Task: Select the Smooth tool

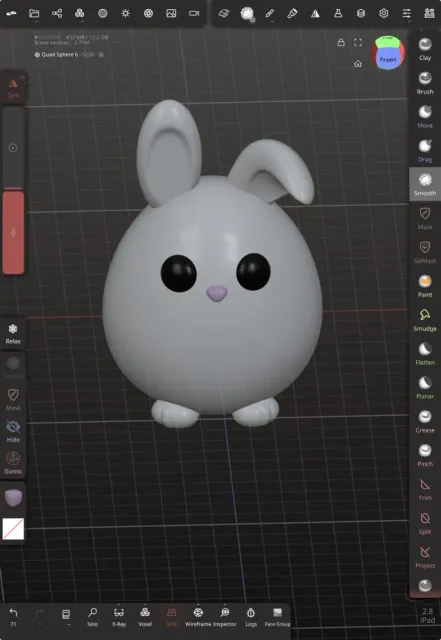Action: coord(425,184)
